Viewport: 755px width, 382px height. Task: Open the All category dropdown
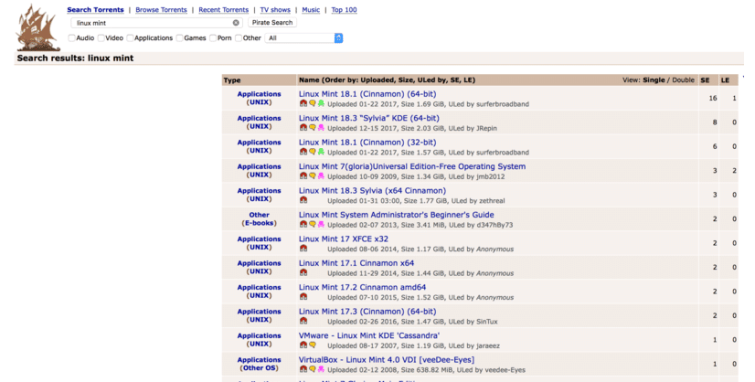304,38
